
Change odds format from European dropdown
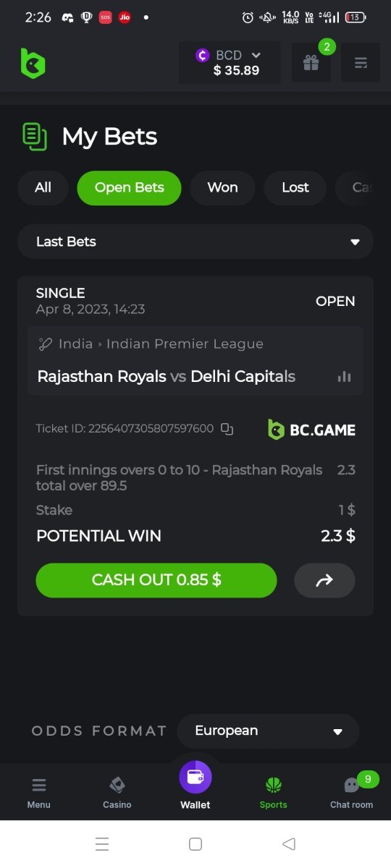point(268,731)
